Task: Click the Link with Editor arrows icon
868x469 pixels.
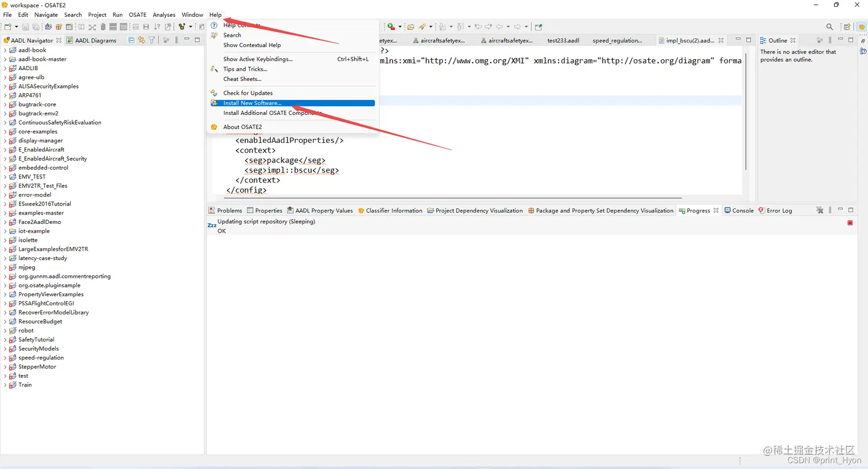Action: point(141,40)
